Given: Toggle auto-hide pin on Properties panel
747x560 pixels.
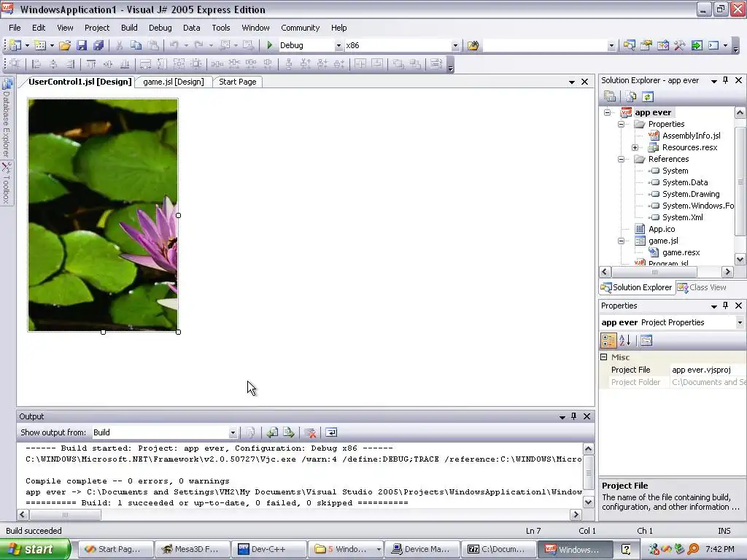Looking at the screenshot, I should (726, 306).
